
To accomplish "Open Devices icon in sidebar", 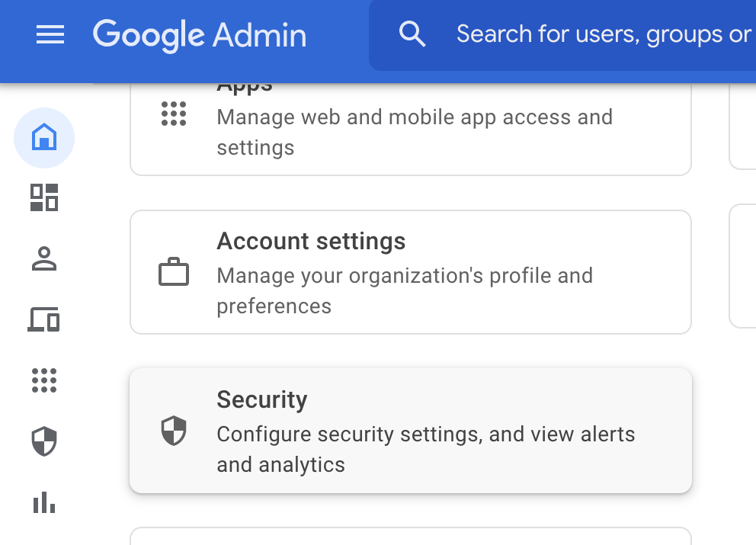I will click(44, 319).
